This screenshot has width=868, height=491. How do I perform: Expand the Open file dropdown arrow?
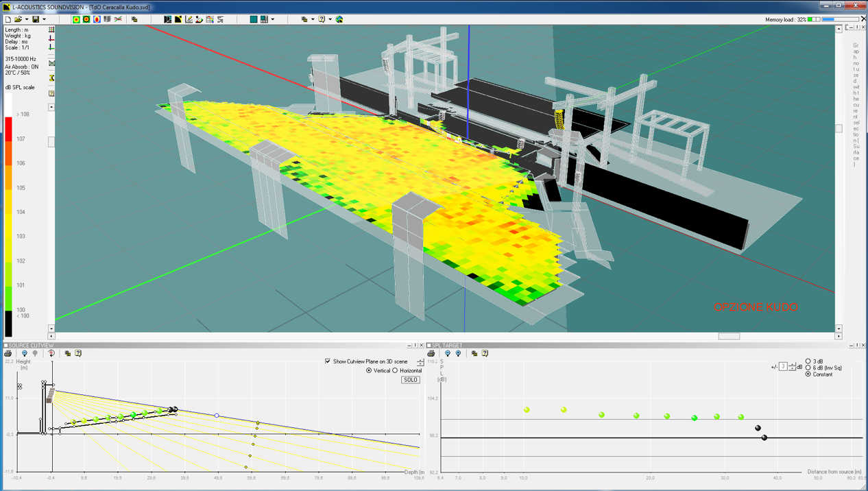[x=26, y=19]
